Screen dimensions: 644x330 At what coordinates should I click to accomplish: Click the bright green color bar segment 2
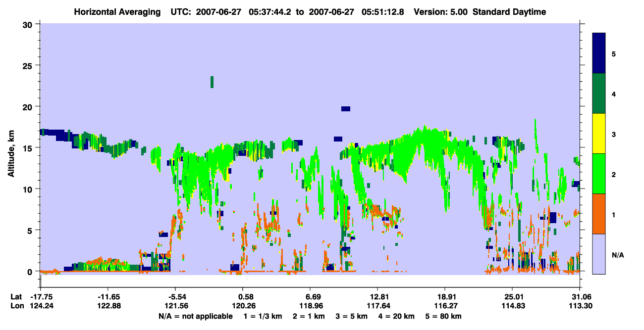point(599,174)
